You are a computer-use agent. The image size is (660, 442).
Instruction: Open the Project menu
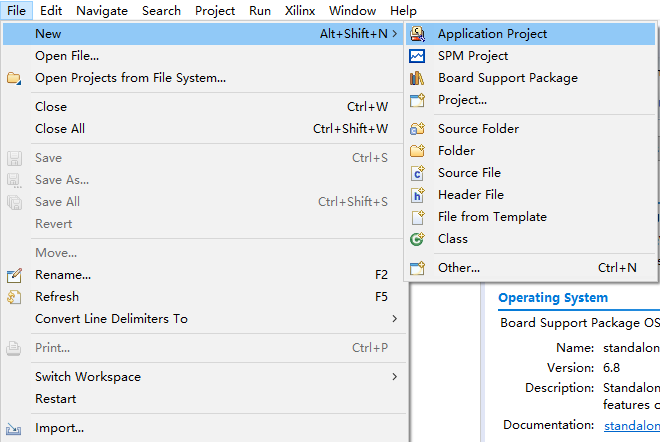pos(215,11)
